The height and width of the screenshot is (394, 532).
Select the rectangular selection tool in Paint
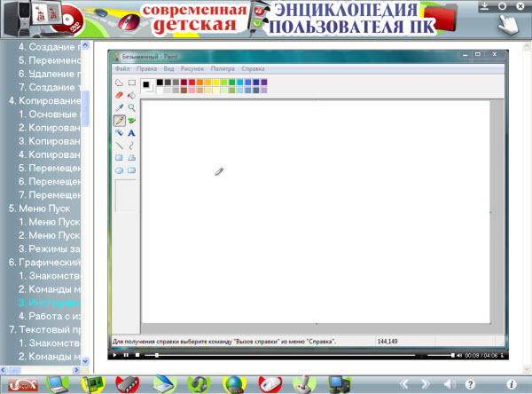pyautogui.click(x=131, y=83)
